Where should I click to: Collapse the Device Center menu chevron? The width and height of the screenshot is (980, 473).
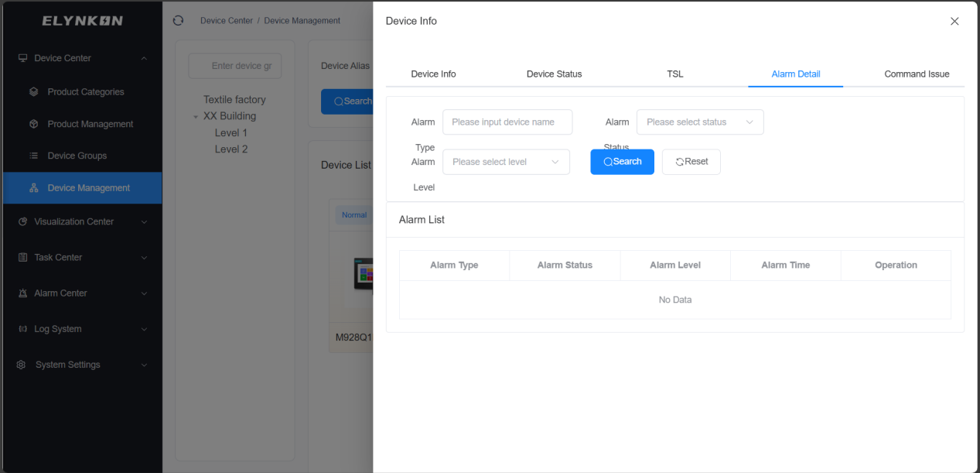point(144,58)
